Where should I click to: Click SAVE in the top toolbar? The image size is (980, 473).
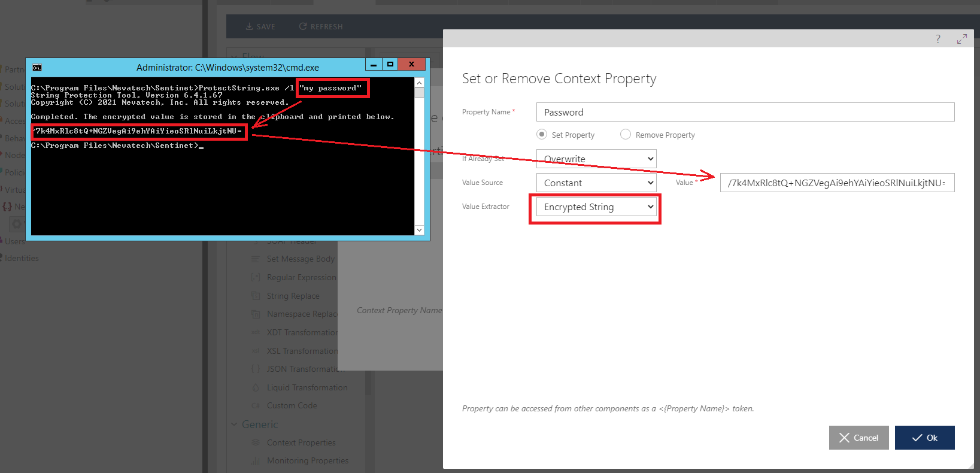click(260, 26)
